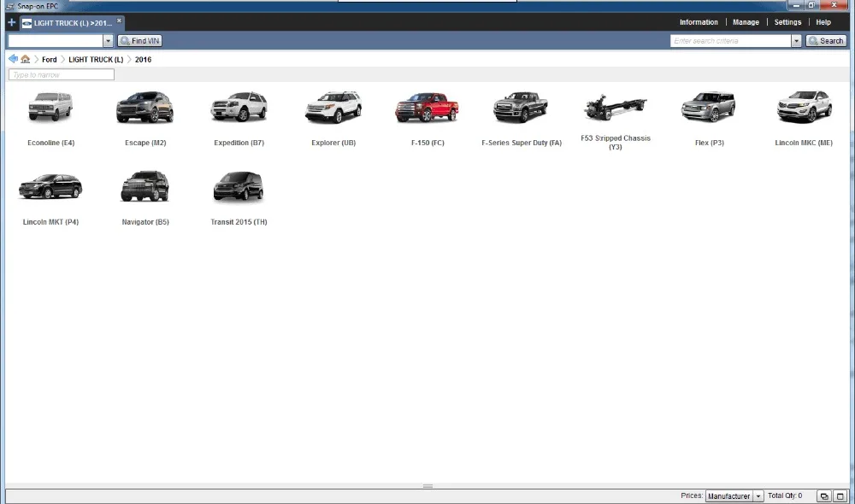Viewport: 855px width, 504px height.
Task: Open the Prices Manufacturer dropdown
Action: [x=734, y=495]
